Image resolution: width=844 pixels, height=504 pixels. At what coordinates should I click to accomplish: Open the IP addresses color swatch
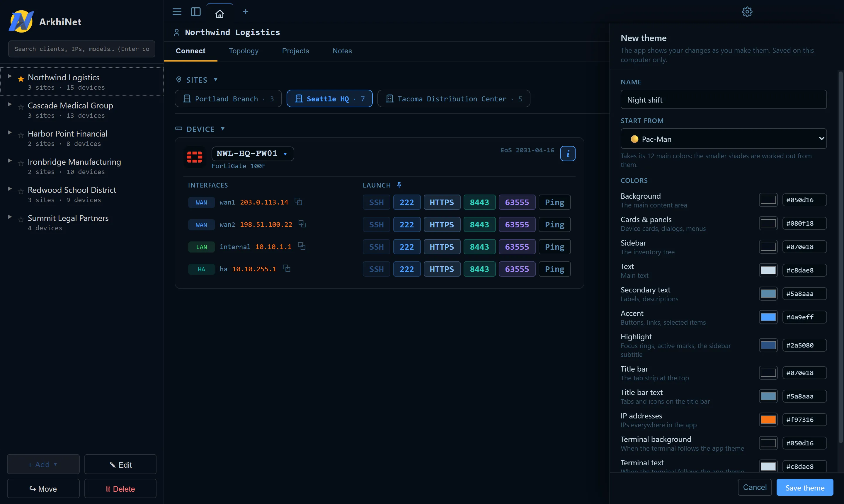pyautogui.click(x=768, y=420)
